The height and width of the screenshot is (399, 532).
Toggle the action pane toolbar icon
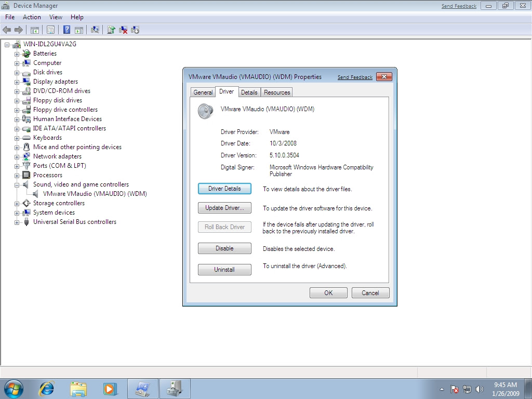[x=79, y=30]
